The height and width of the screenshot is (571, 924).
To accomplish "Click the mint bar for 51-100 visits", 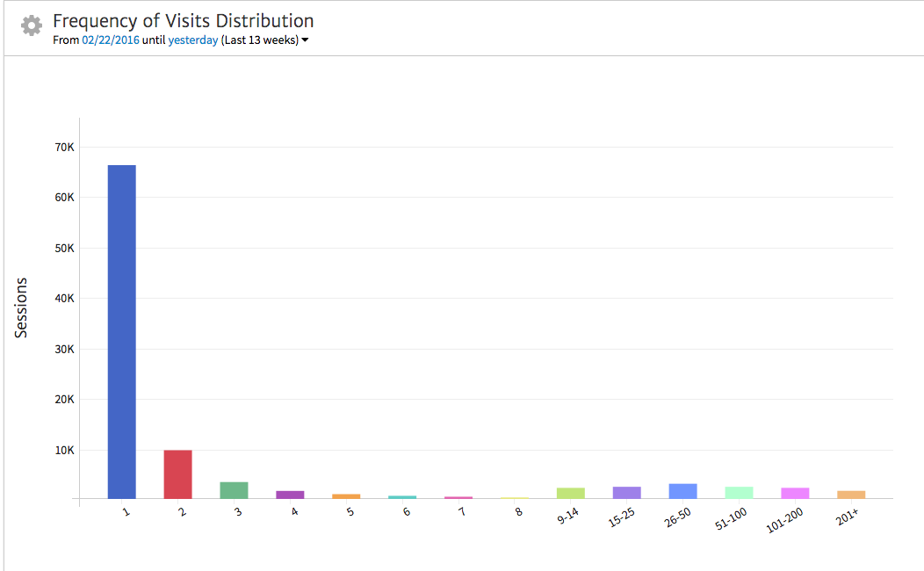I will (740, 493).
